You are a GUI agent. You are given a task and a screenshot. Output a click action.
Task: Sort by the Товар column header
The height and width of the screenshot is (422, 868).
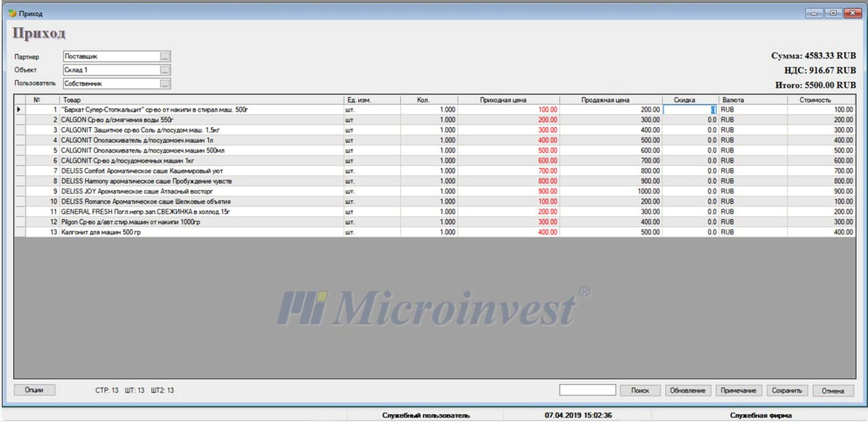(x=201, y=99)
